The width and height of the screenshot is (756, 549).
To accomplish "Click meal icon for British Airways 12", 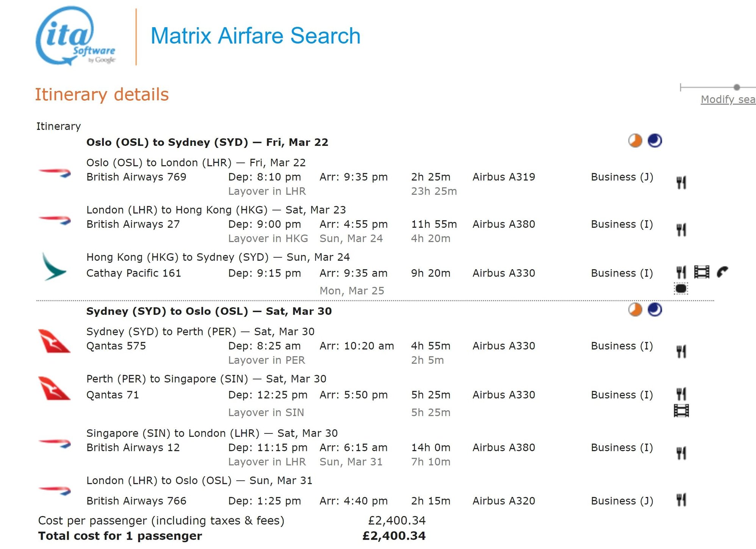I will coord(681,453).
